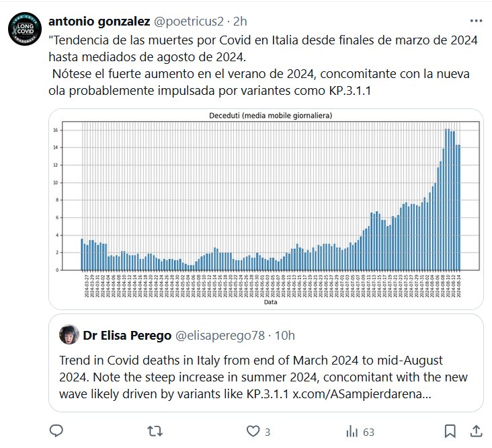The image size is (492, 448).
Task: Click the 2h timestamp of the tweet
Action: [x=239, y=22]
